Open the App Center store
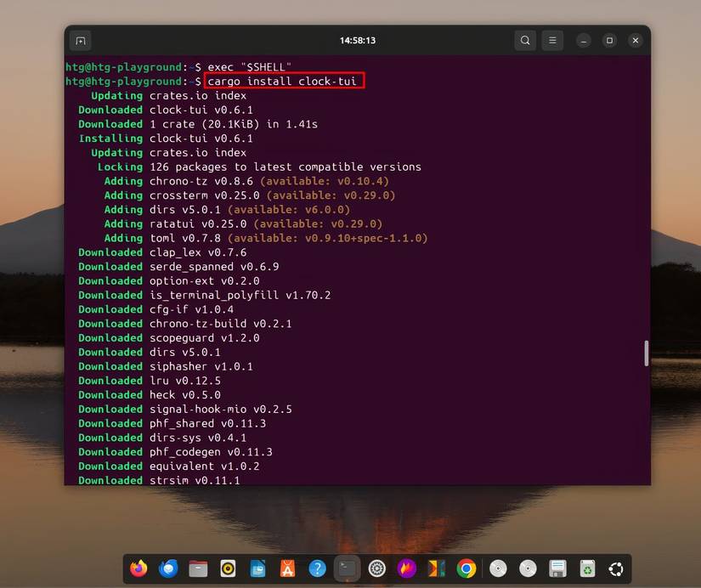701x588 pixels. [287, 568]
